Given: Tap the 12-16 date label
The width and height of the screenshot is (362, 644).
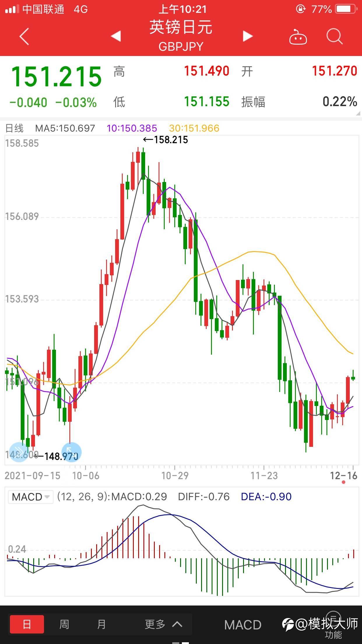Looking at the screenshot, I should pos(343,476).
